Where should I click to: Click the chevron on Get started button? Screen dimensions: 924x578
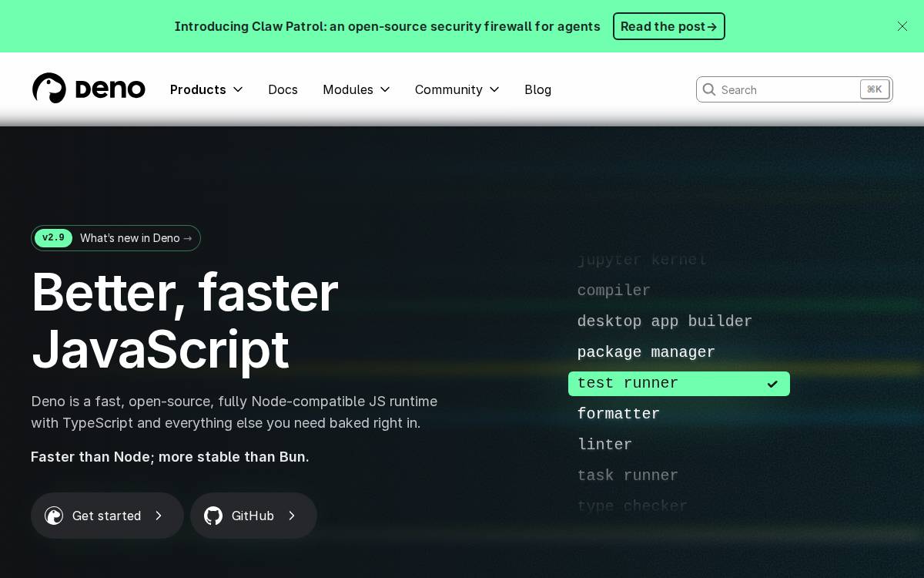[159, 516]
